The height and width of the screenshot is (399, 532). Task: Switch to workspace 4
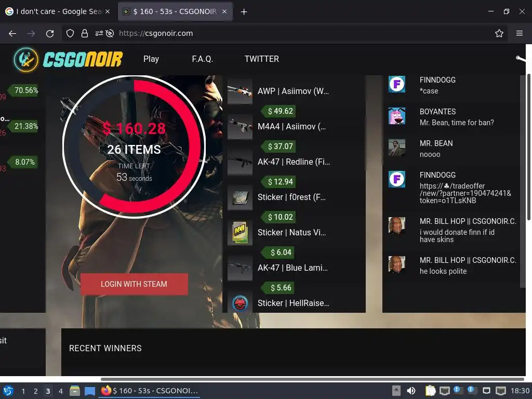60,391
